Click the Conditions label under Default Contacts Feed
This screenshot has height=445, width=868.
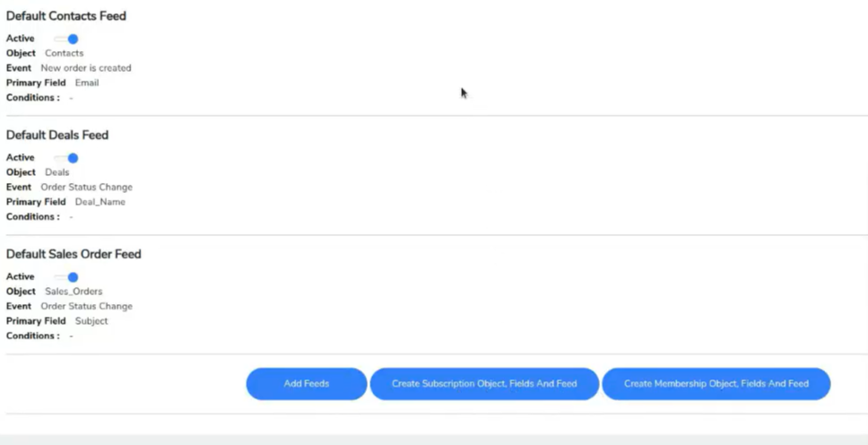pos(33,98)
